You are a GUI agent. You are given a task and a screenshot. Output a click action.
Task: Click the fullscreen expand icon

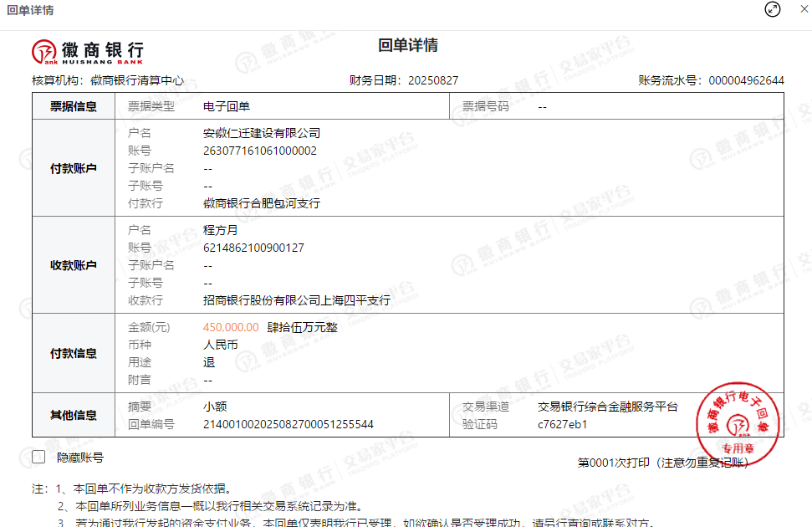[773, 9]
